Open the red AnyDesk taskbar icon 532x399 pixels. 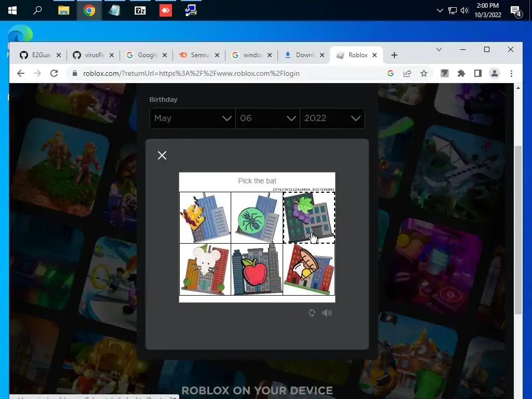pos(166,10)
